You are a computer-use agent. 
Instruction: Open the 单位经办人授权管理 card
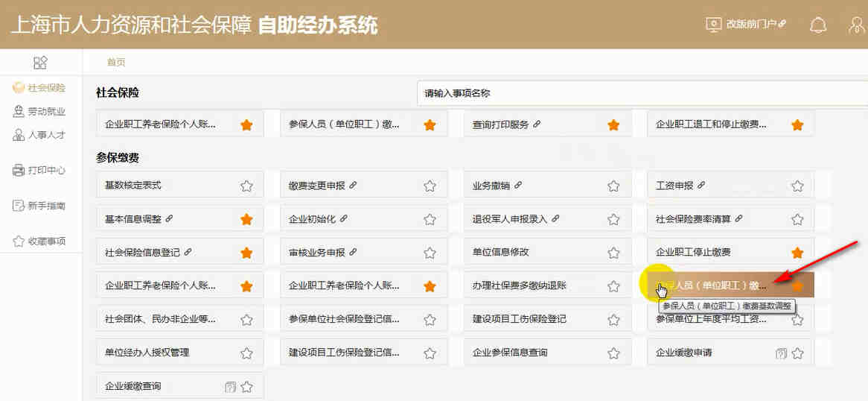[180, 353]
